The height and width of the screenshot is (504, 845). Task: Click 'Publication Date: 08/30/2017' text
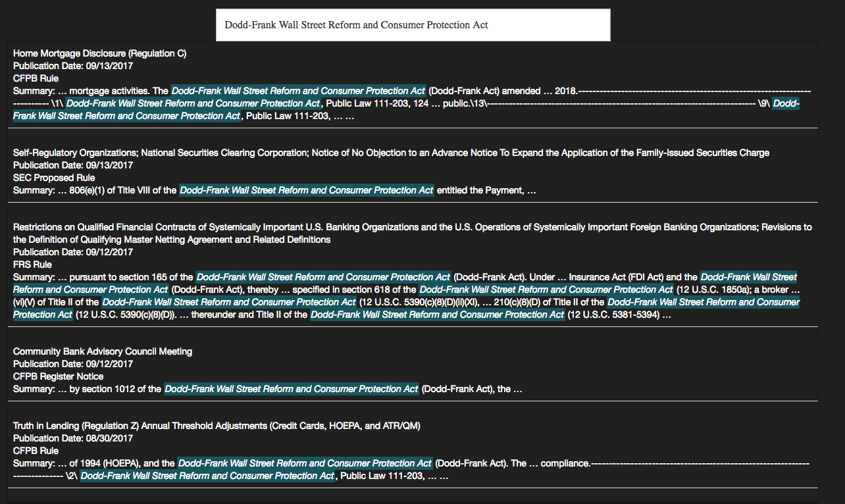pyautogui.click(x=73, y=438)
